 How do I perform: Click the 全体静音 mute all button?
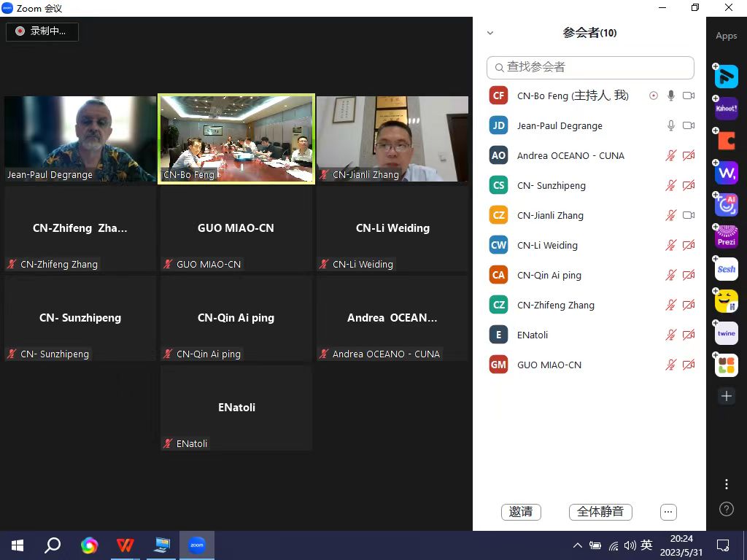pyautogui.click(x=600, y=512)
